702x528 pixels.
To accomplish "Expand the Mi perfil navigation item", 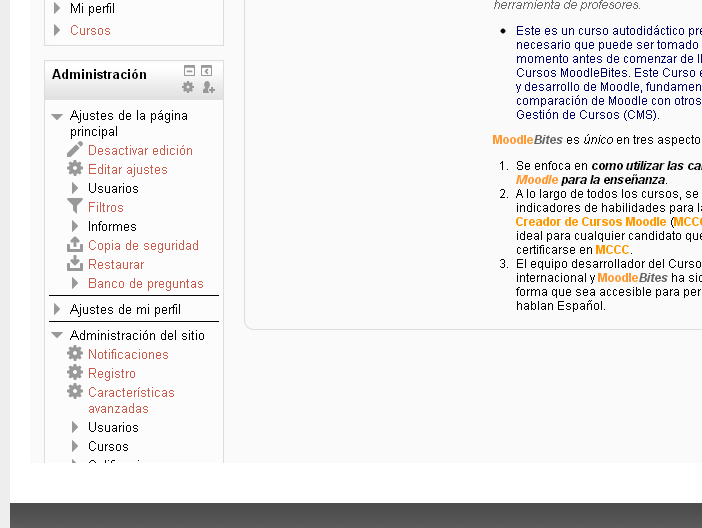I will click(x=57, y=8).
